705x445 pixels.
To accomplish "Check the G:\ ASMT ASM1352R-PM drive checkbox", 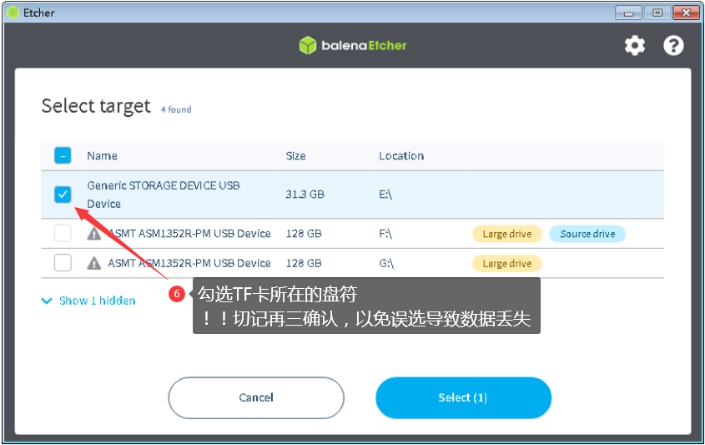I will tap(62, 263).
